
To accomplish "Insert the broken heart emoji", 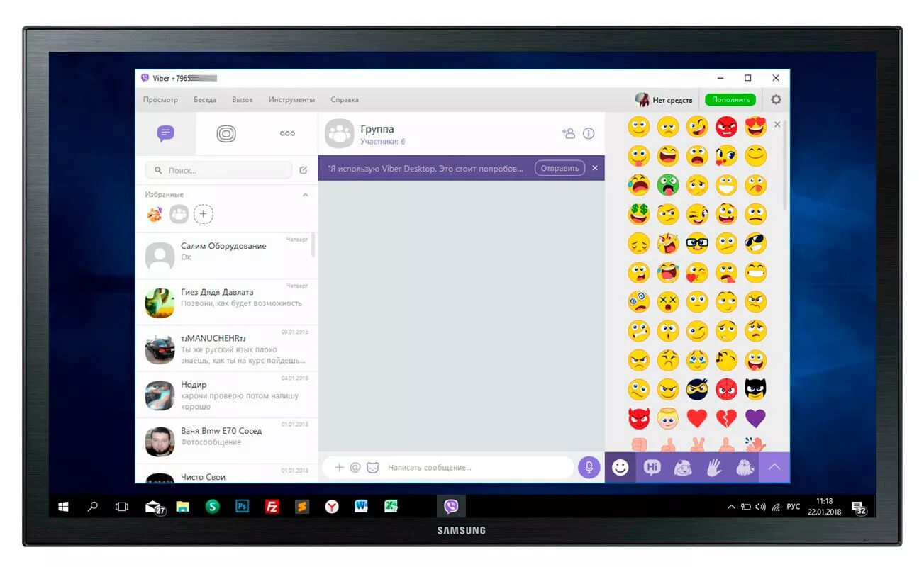I will (726, 418).
